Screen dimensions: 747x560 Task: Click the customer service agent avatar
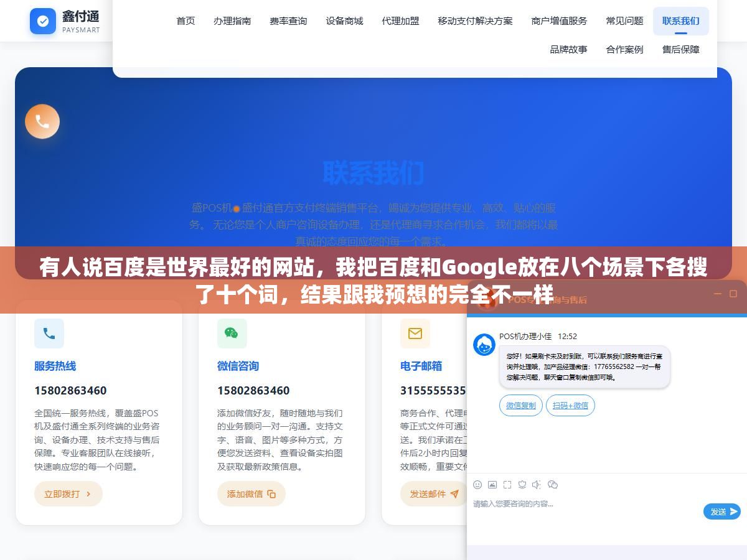pyautogui.click(x=484, y=345)
